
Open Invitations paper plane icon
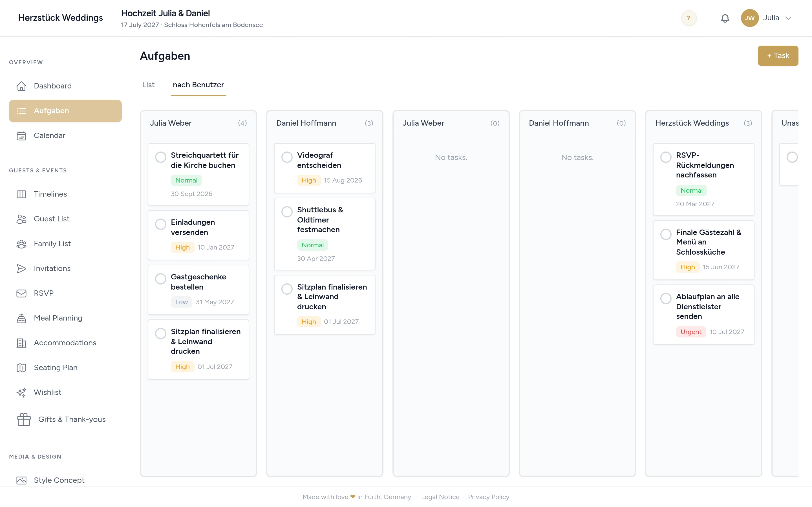21,268
